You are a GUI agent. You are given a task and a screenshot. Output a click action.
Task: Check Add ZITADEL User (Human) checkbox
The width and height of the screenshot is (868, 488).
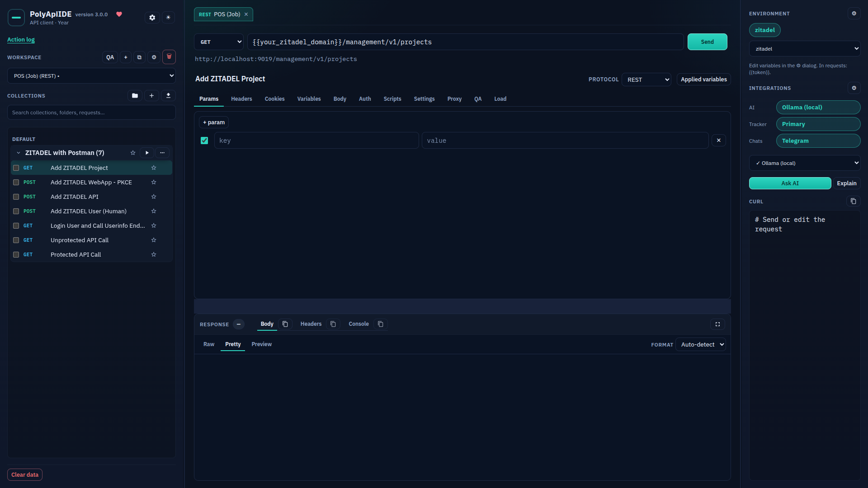click(16, 211)
